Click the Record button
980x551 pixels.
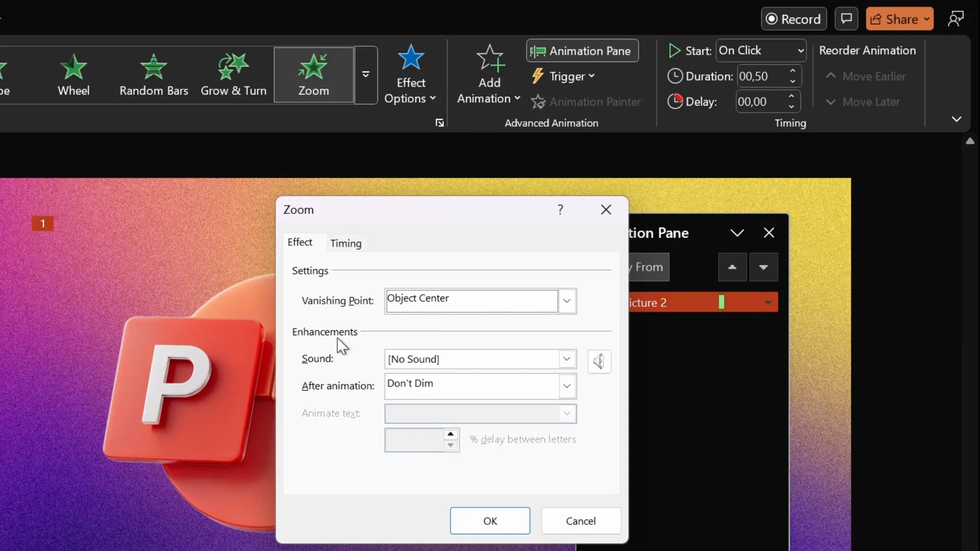click(794, 19)
